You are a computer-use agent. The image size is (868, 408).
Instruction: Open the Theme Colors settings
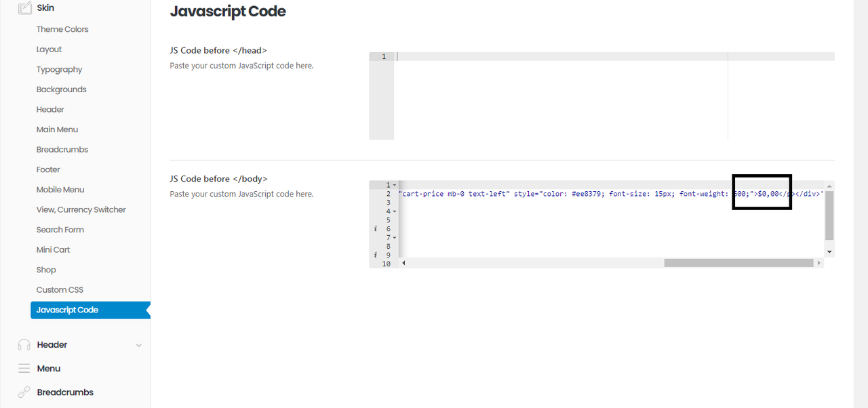coord(62,30)
